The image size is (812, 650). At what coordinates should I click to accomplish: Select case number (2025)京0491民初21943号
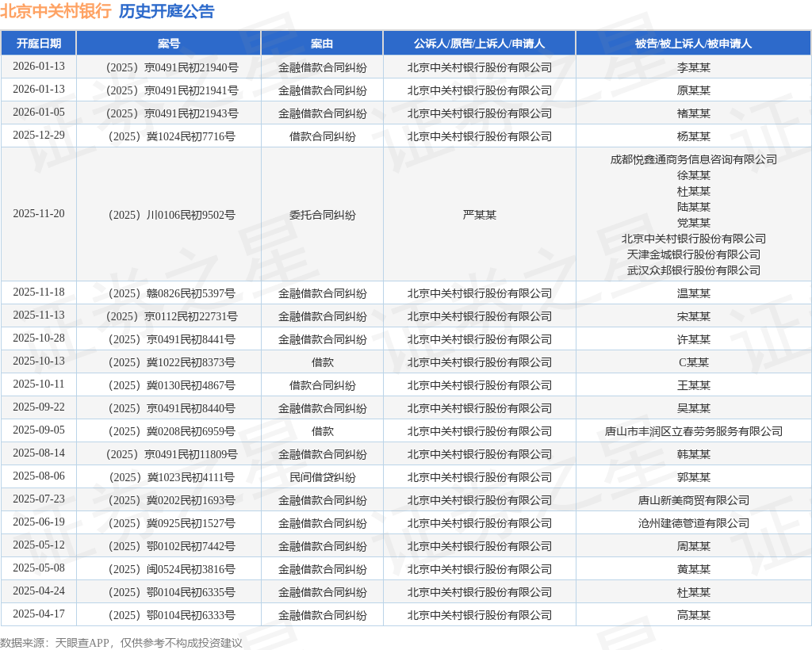pyautogui.click(x=172, y=113)
